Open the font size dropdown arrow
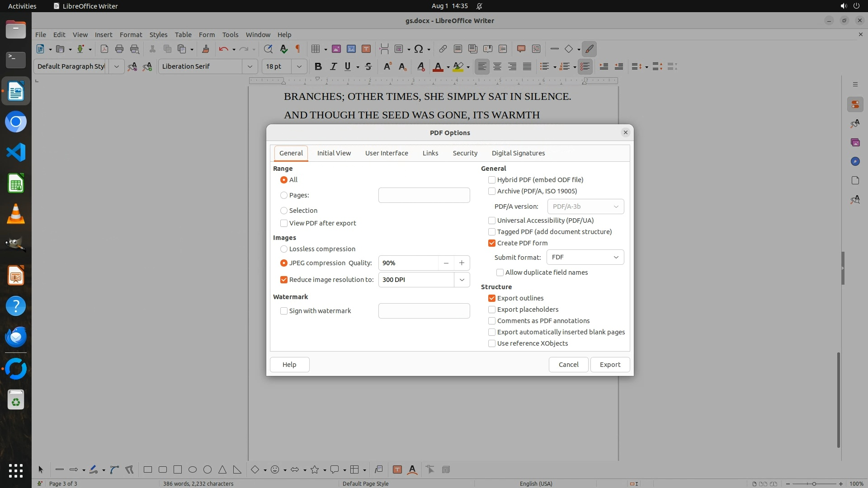The height and width of the screenshot is (488, 868). coord(299,66)
